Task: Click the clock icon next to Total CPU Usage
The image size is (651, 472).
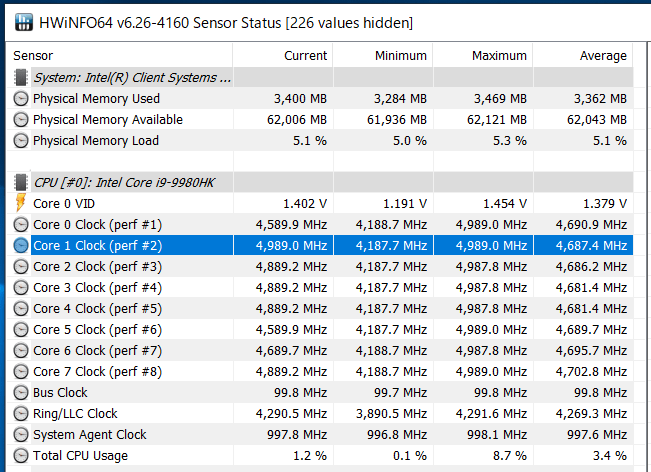Action: tap(21, 456)
